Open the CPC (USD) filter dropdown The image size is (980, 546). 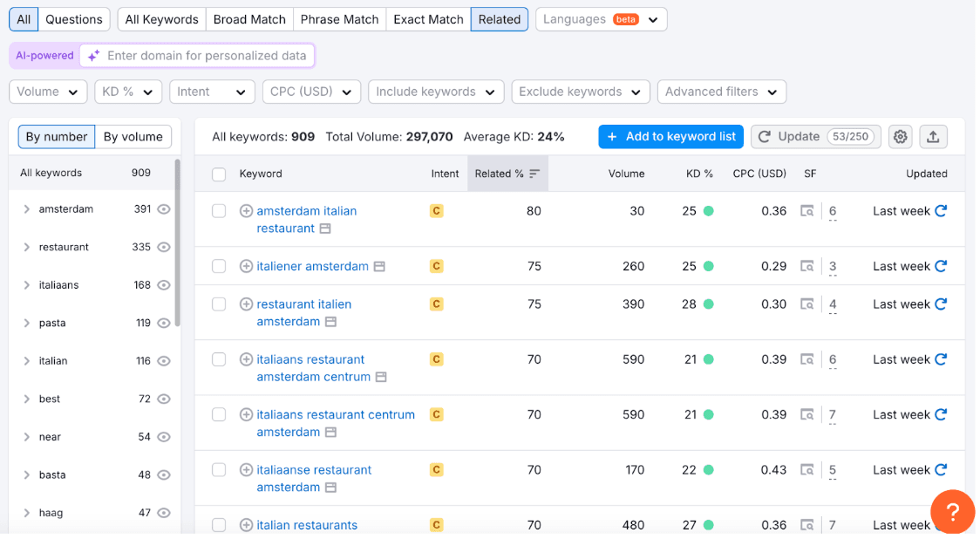[311, 92]
